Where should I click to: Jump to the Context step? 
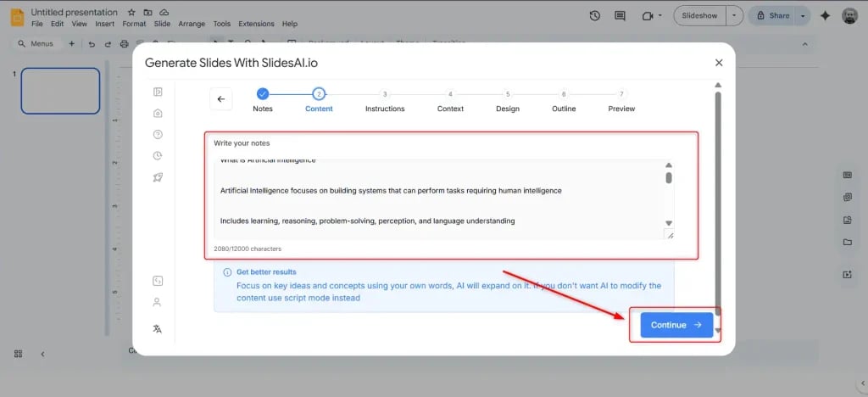click(x=451, y=100)
